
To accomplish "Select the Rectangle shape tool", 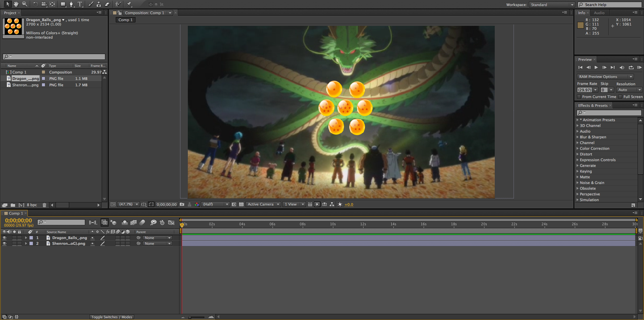I will tap(63, 4).
